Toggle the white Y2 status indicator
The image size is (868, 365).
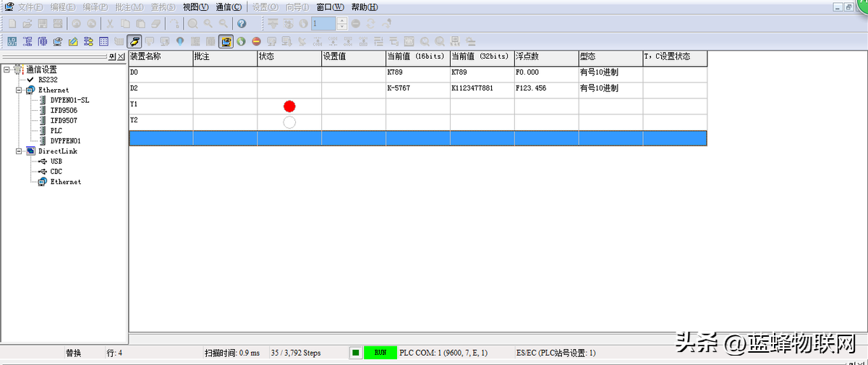pos(289,122)
